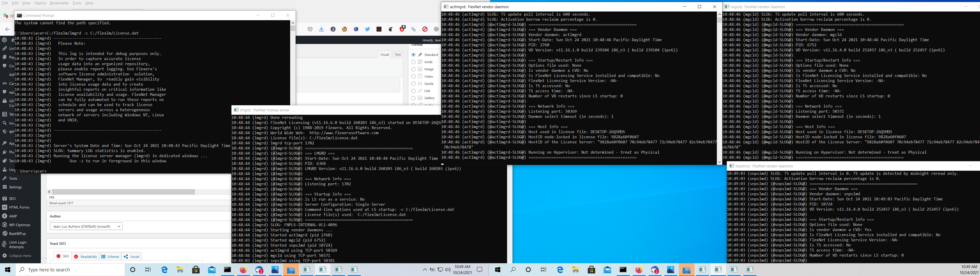Open Mail from the left taskbar
This screenshot has width=980, height=276.
[x=212, y=270]
